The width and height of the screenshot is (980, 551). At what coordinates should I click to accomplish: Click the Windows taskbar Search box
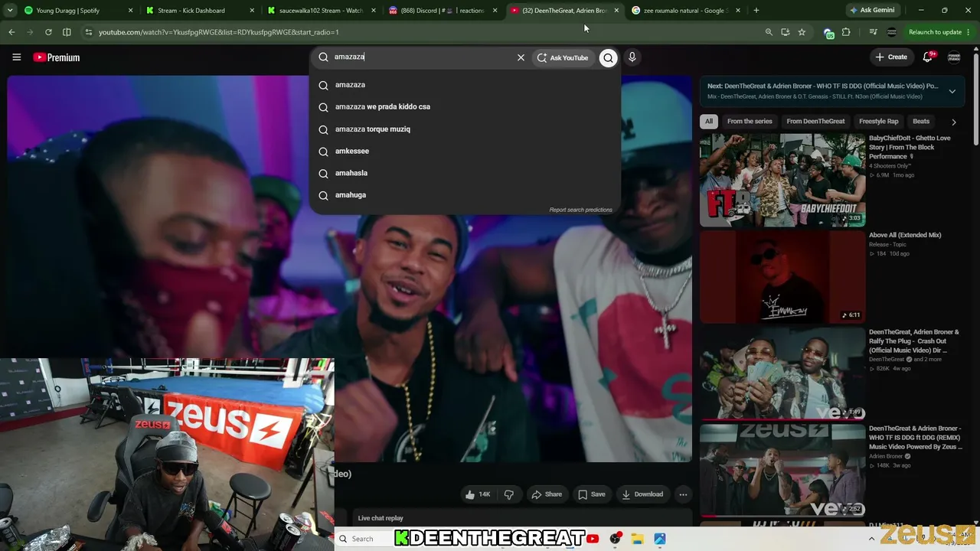(x=363, y=539)
